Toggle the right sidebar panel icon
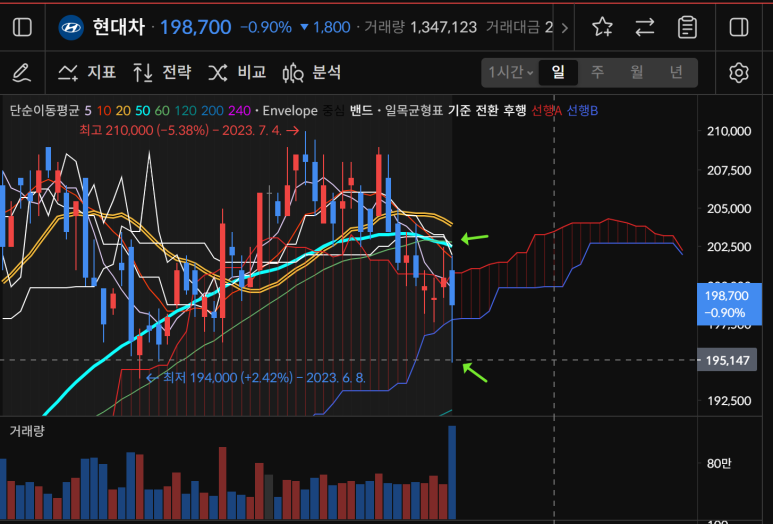 738,27
